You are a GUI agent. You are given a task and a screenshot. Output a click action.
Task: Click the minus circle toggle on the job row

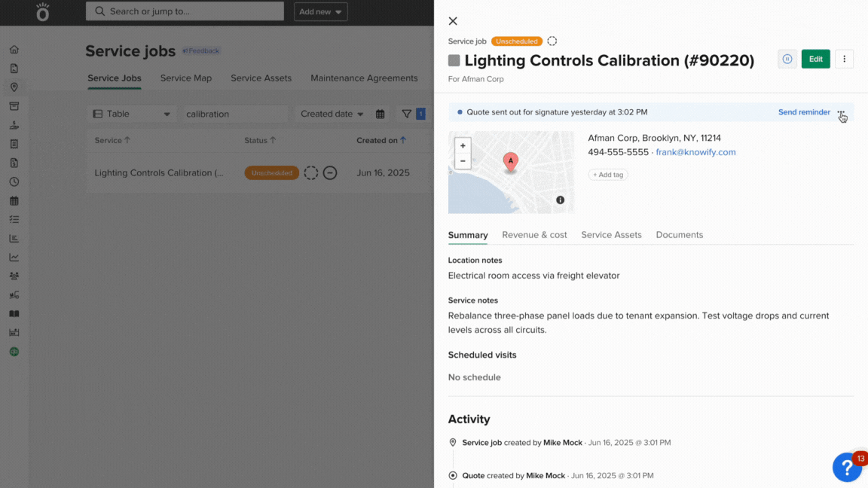tap(329, 172)
